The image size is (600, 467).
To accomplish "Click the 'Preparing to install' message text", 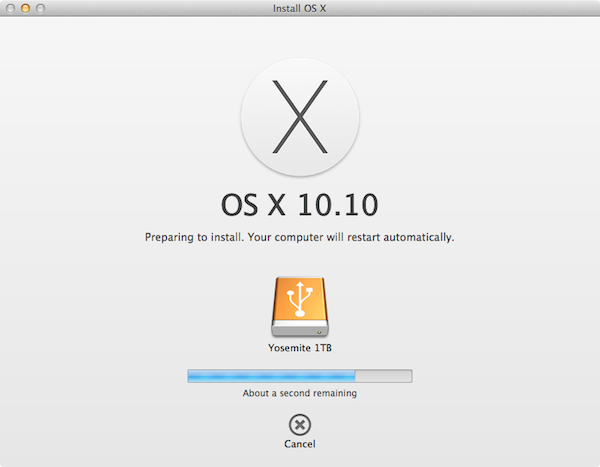I will pos(300,237).
